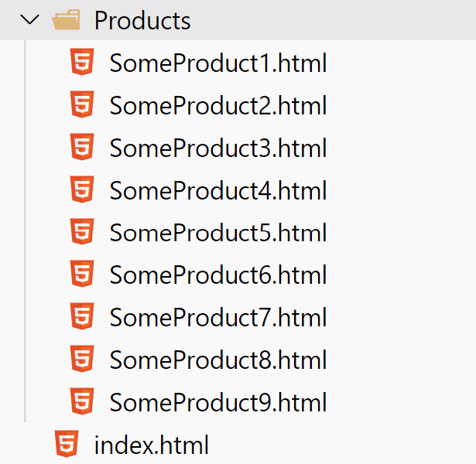Select SomeProduct3.html file name
The width and height of the screenshot is (476, 464).
coord(218,148)
